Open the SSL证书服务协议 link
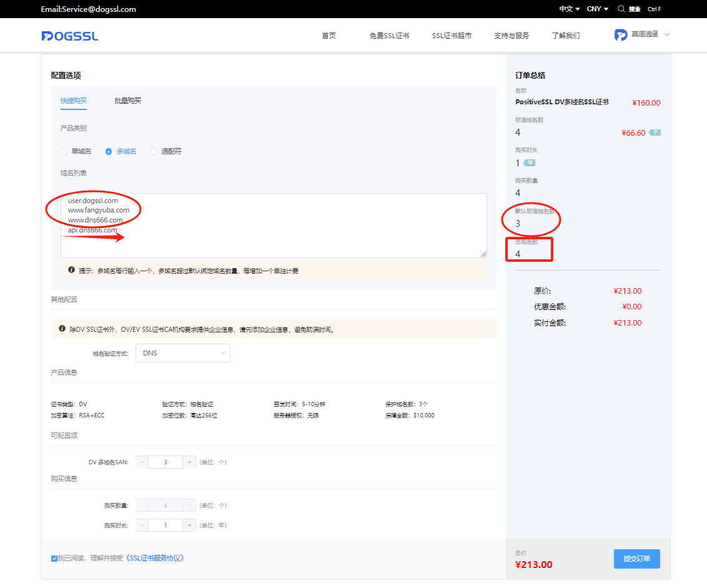This screenshot has width=707, height=588. pyautogui.click(x=154, y=558)
